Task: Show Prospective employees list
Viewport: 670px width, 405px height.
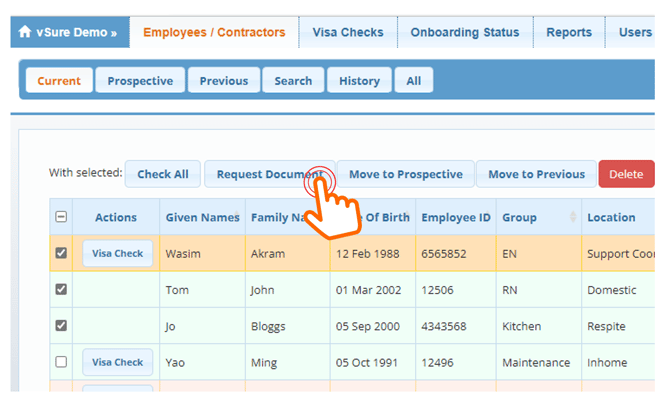Action: (140, 81)
